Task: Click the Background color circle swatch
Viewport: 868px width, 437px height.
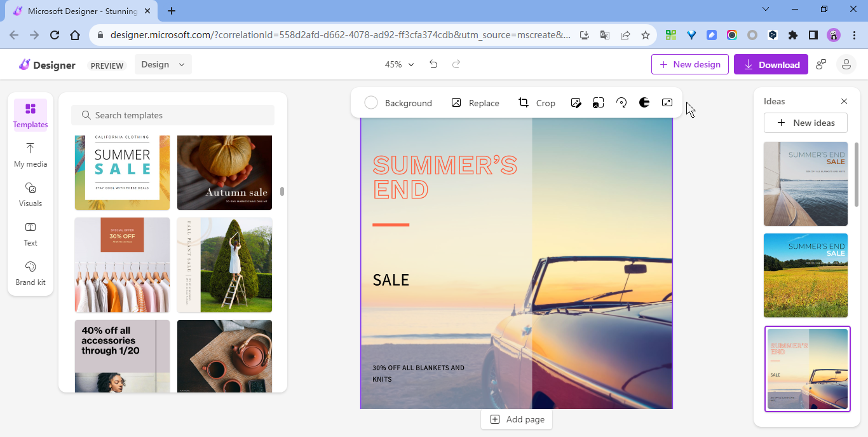Action: (371, 103)
